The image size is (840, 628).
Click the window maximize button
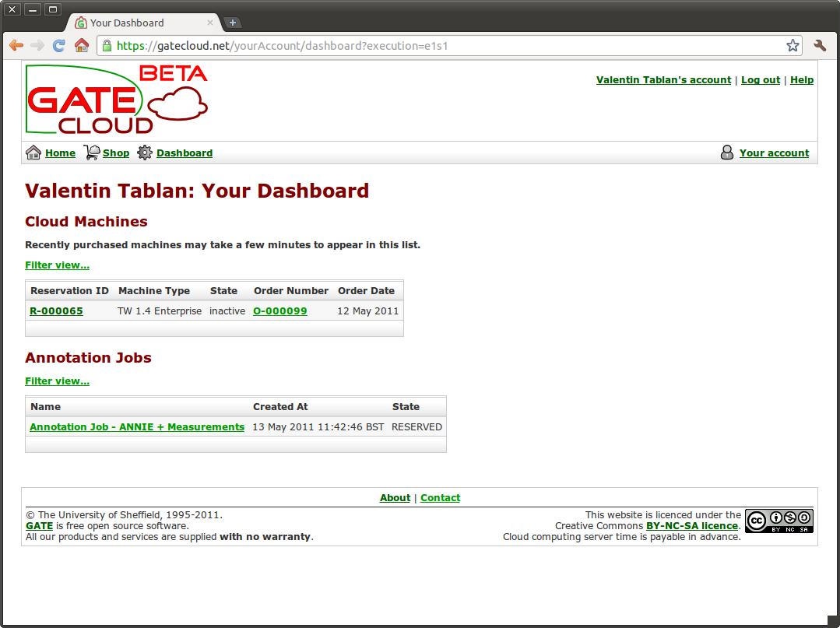pyautogui.click(x=52, y=9)
